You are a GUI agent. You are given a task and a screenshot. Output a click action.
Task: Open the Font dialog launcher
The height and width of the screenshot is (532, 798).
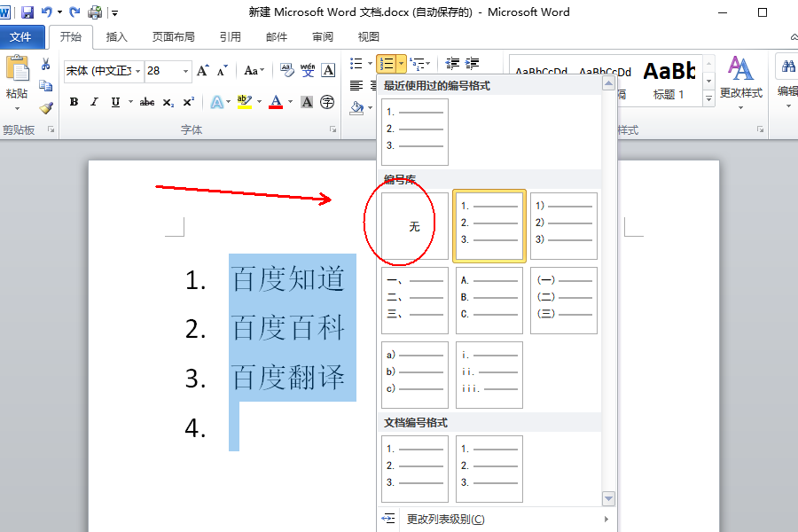(332, 129)
